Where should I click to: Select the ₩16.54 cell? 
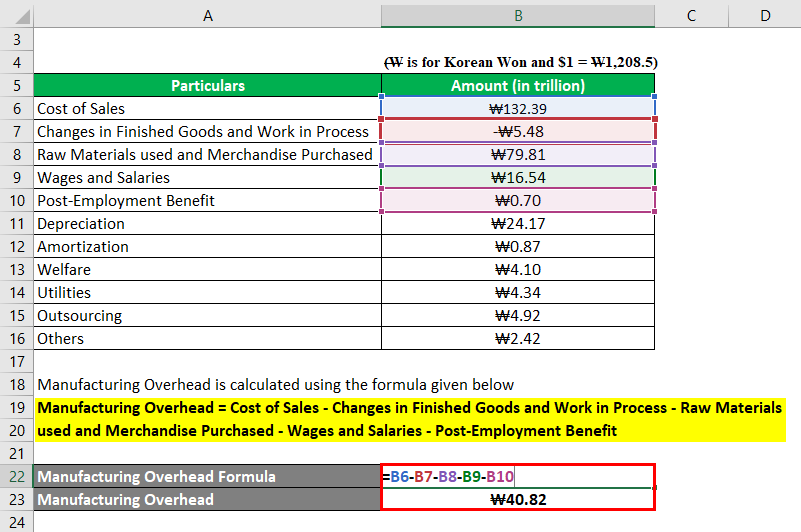tap(518, 177)
